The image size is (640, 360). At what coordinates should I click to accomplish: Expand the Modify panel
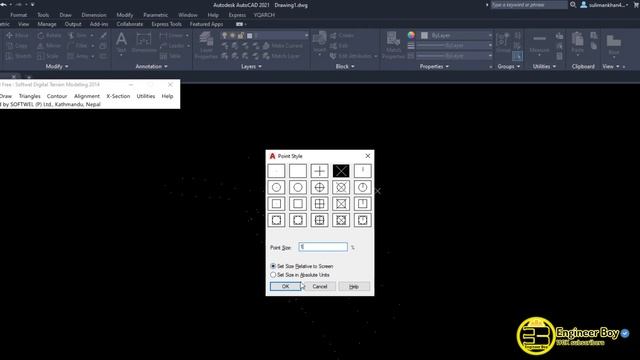tap(57, 66)
